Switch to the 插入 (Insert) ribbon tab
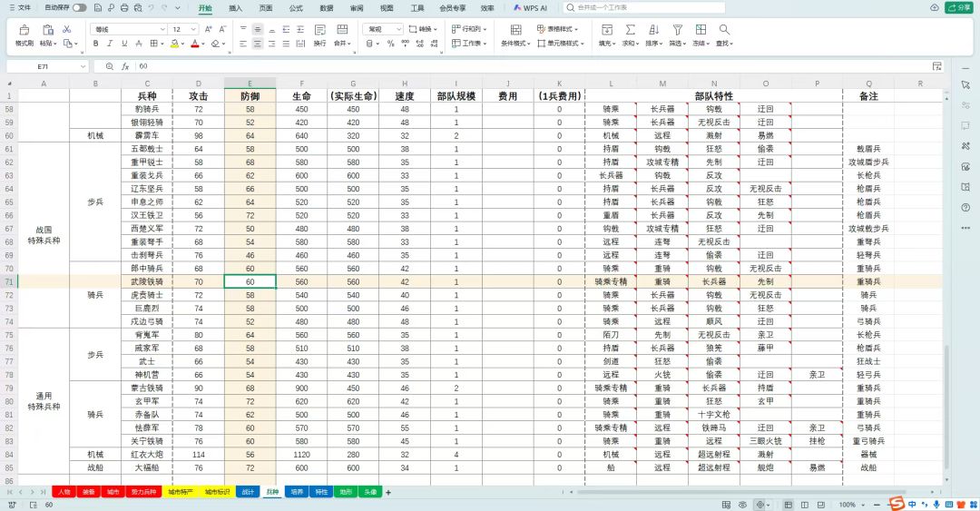This screenshot has width=980, height=511. tap(236, 8)
